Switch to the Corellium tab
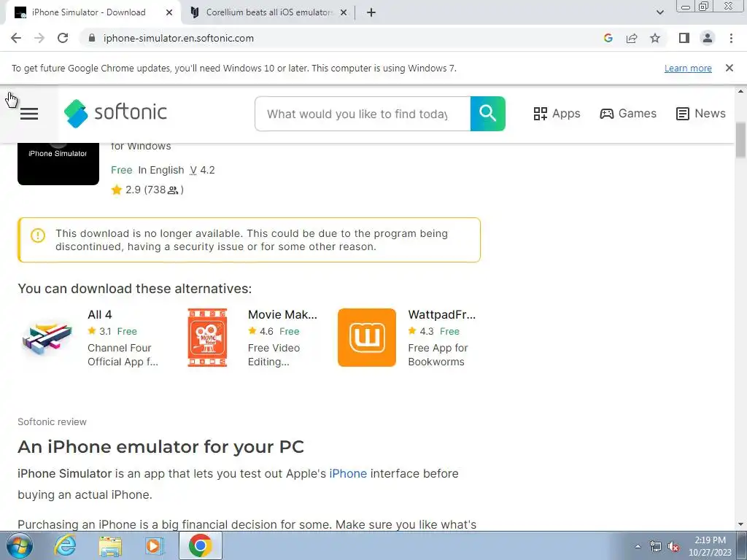Image resolution: width=747 pixels, height=560 pixels. 269,12
